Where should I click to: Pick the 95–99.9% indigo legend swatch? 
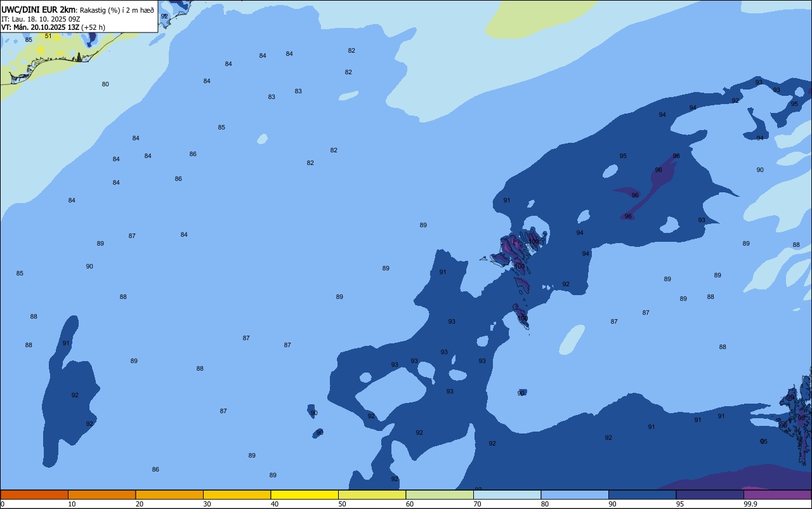pos(710,494)
